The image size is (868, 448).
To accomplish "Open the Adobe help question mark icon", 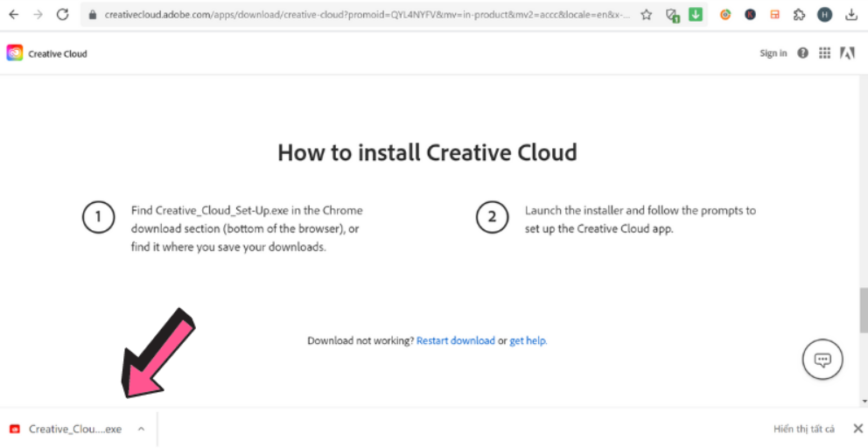I will [x=803, y=53].
